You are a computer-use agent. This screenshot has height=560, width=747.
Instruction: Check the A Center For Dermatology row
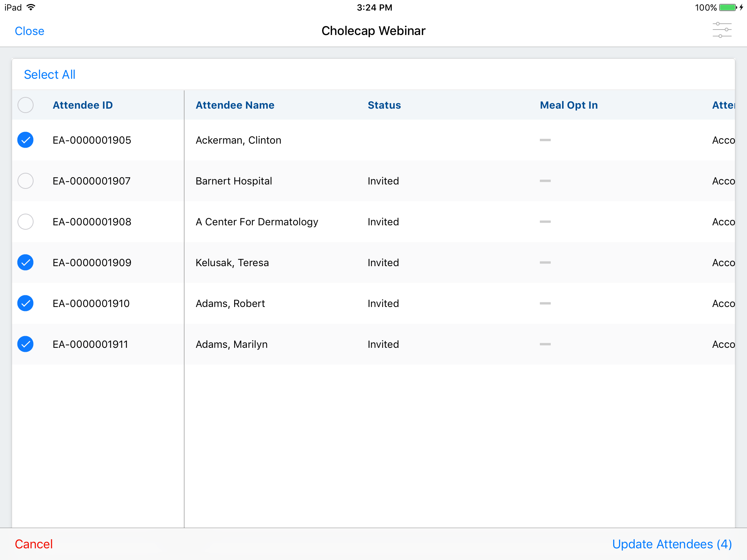pyautogui.click(x=26, y=222)
